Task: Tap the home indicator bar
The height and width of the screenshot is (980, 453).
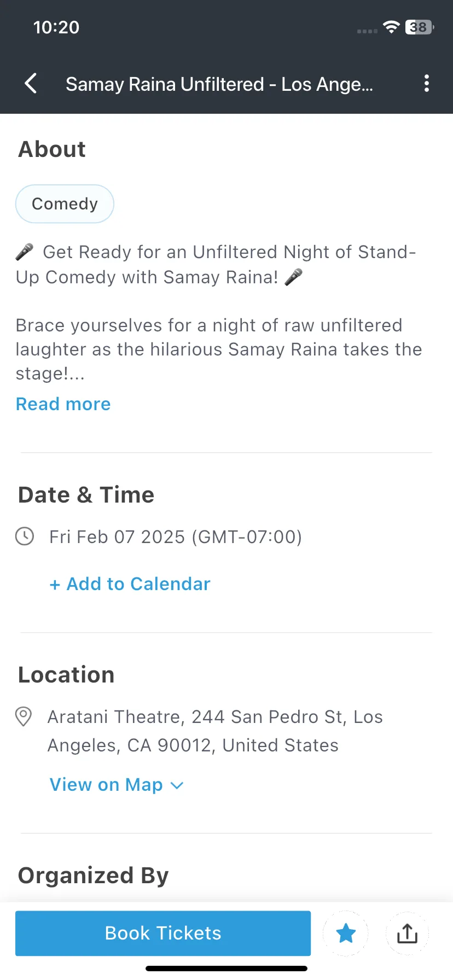Action: coord(226,969)
